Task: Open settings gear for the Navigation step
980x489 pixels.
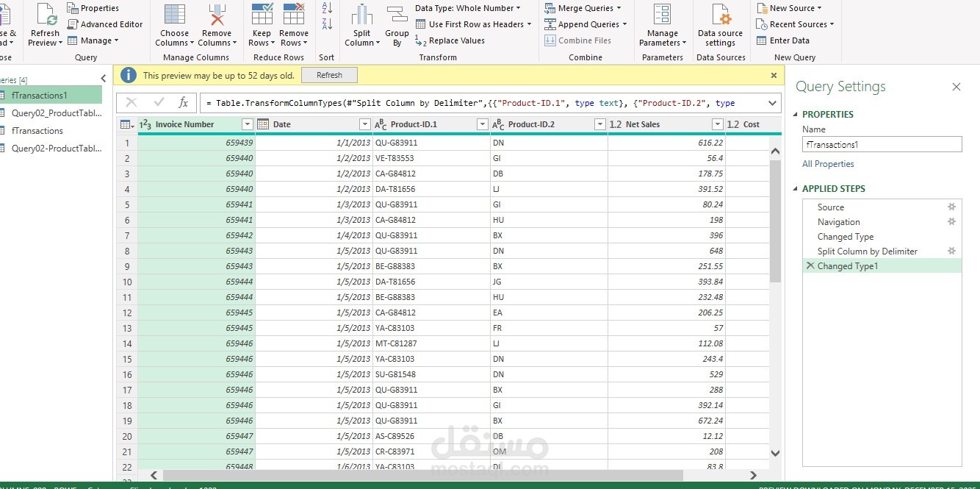Action: coord(952,221)
